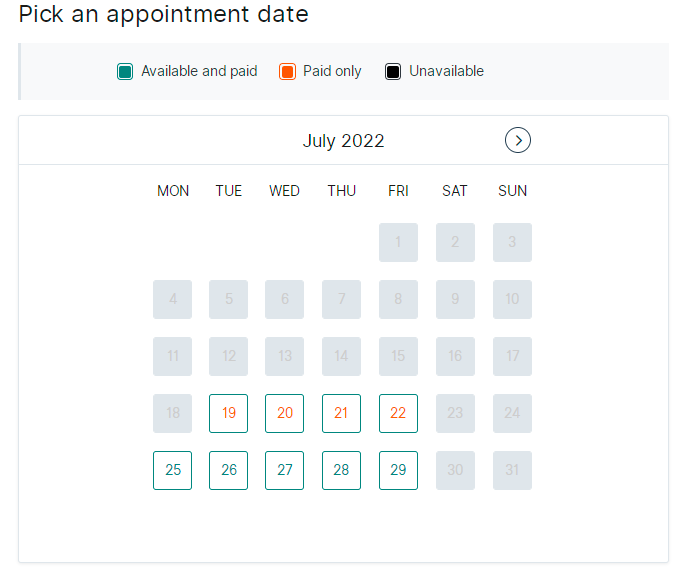Screen dimensions: 685x572
Task: Choose July 26 available date
Action: click(228, 470)
